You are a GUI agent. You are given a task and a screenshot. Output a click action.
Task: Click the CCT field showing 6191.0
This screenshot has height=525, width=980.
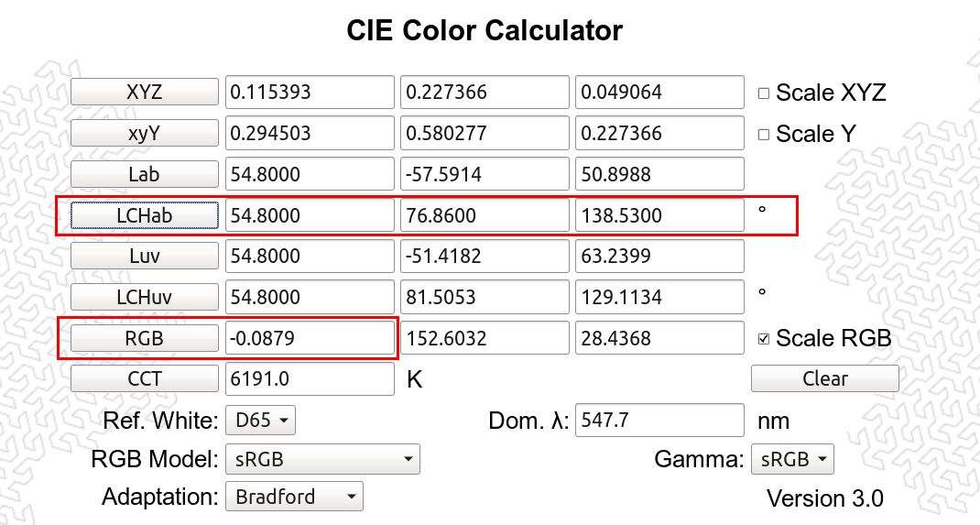[310, 378]
